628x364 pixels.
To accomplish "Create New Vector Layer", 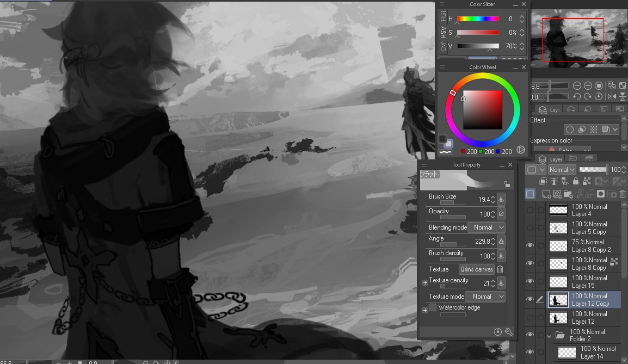I will coord(557,194).
